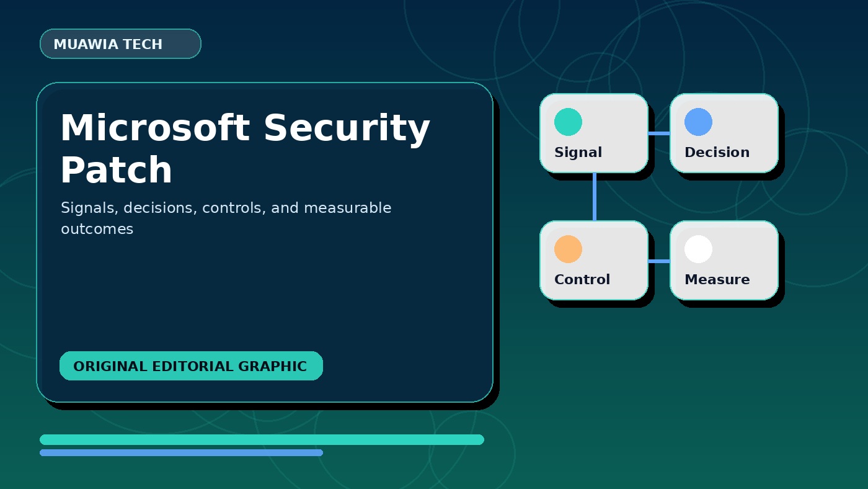The height and width of the screenshot is (489, 868).
Task: Click the MUAWIA TECH badge
Action: pos(120,44)
